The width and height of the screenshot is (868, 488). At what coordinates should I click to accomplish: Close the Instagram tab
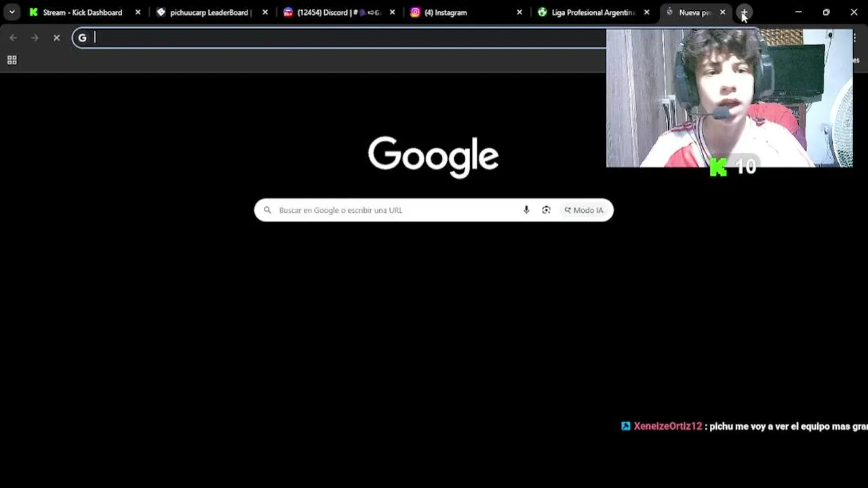tap(519, 12)
